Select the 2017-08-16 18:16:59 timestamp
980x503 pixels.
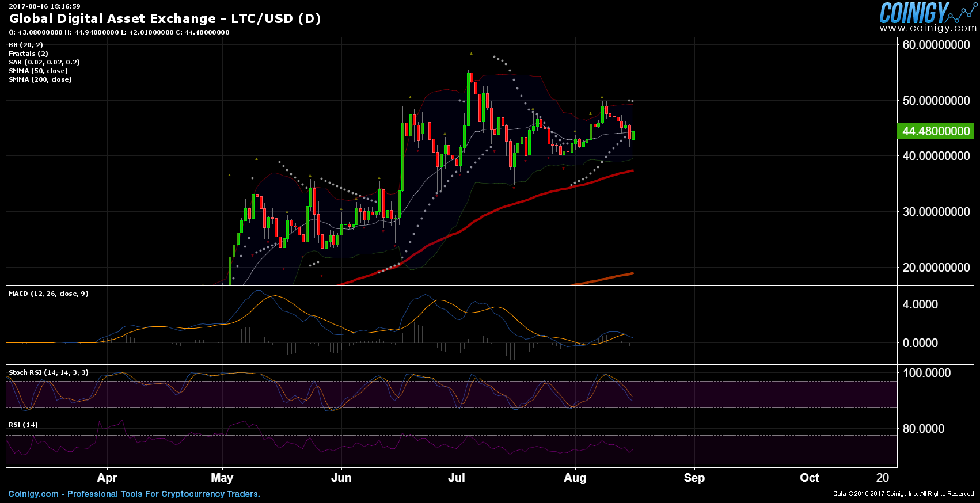coord(44,6)
